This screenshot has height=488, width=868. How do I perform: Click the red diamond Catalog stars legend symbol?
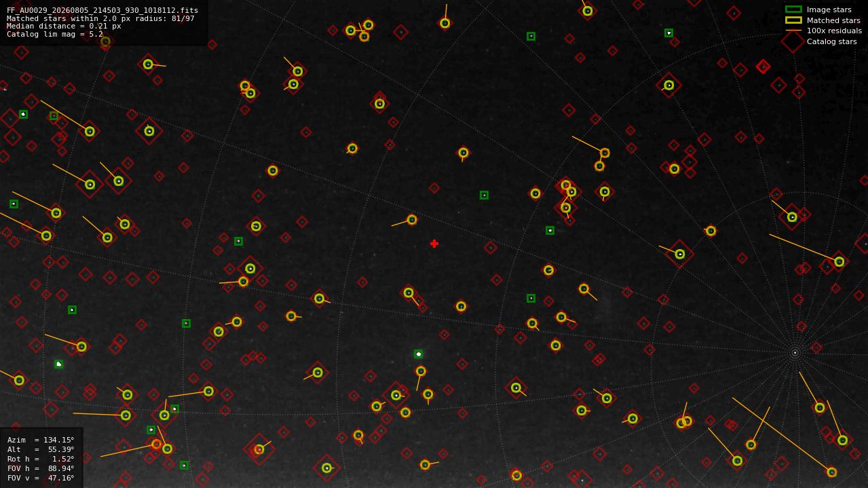click(x=793, y=41)
